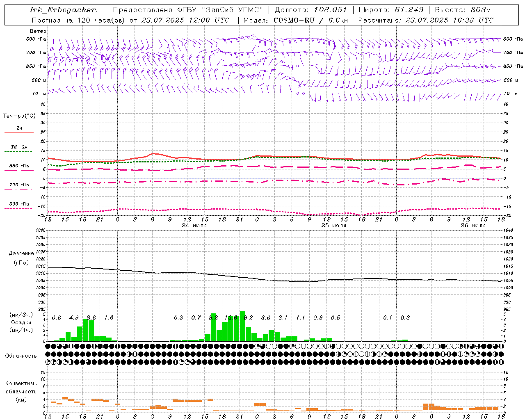Click the Давление pressure panel label
The width and height of the screenshot is (525, 420).
(21, 253)
